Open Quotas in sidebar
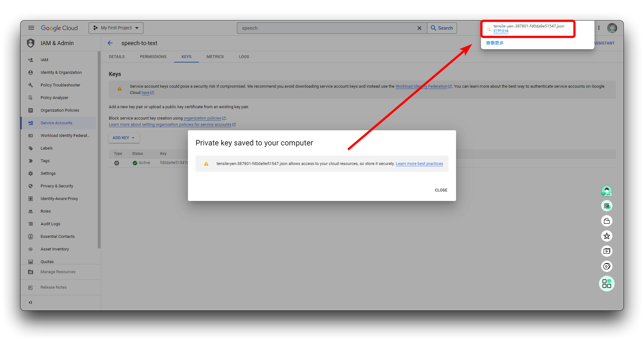This screenshot has width=644, height=341. point(59,262)
